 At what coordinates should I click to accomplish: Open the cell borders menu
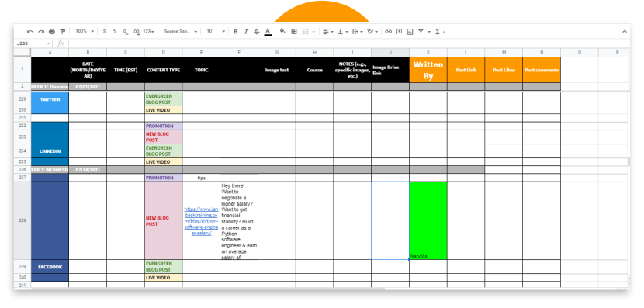click(294, 31)
